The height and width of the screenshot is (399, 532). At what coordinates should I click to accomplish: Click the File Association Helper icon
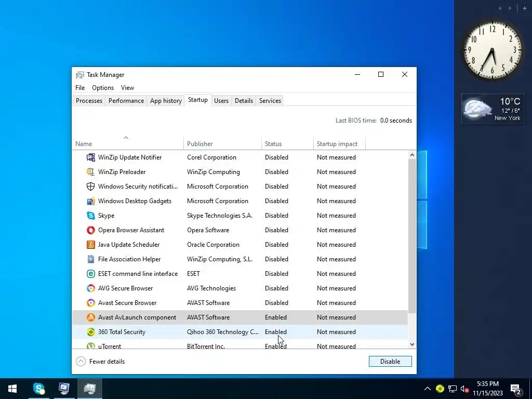coord(90,259)
